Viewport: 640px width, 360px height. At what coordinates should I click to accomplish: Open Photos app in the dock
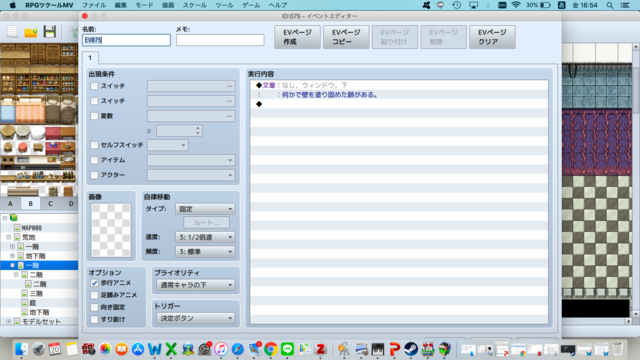[105, 349]
